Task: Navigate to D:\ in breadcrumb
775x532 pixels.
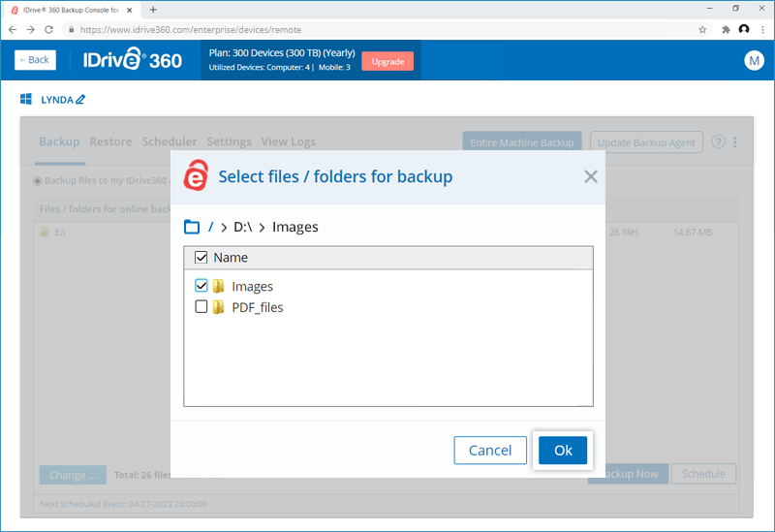Action: pyautogui.click(x=243, y=227)
